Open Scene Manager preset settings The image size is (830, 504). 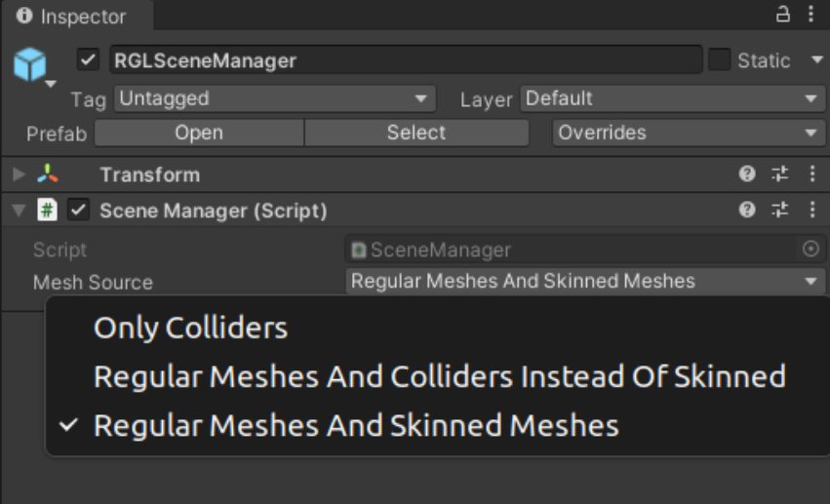[x=779, y=210]
